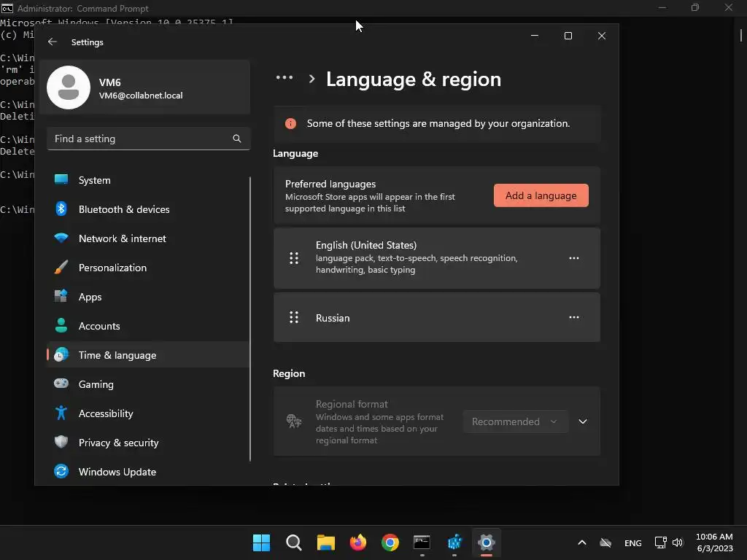The height and width of the screenshot is (560, 747).
Task: Expand the Regional format section chevron
Action: click(583, 421)
